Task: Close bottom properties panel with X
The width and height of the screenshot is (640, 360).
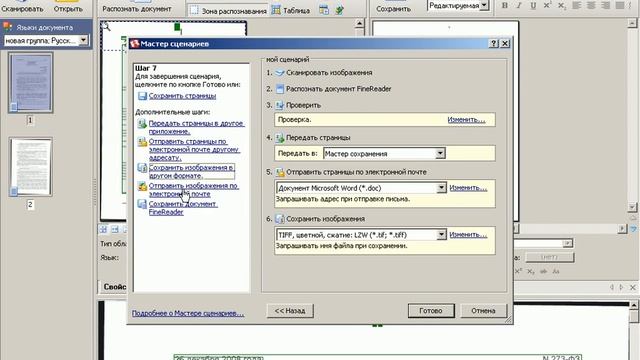Action: tap(633, 288)
